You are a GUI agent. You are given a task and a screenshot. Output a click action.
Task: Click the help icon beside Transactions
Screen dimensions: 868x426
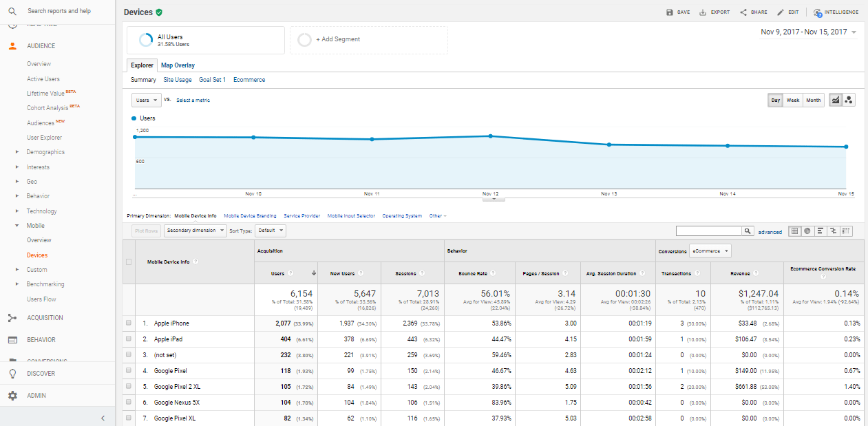pos(697,274)
